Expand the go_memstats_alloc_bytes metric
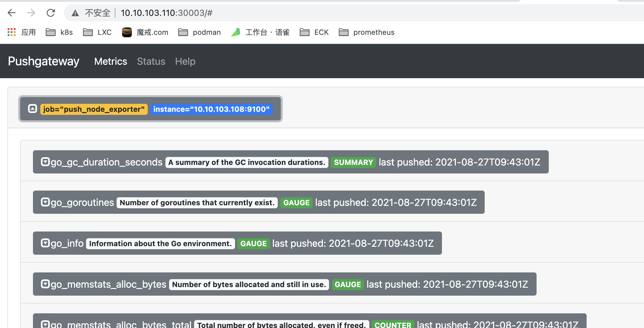Viewport: 644px width, 328px height. tap(45, 284)
